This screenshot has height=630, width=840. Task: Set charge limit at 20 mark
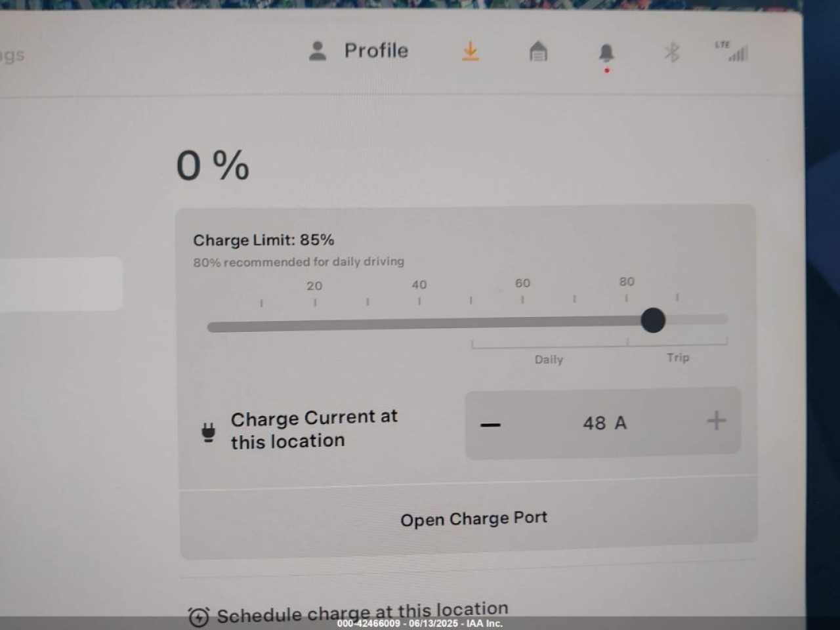pos(315,303)
